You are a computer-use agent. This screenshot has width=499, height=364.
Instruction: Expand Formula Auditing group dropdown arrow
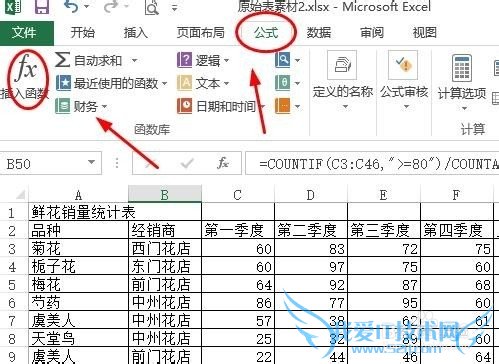click(406, 107)
